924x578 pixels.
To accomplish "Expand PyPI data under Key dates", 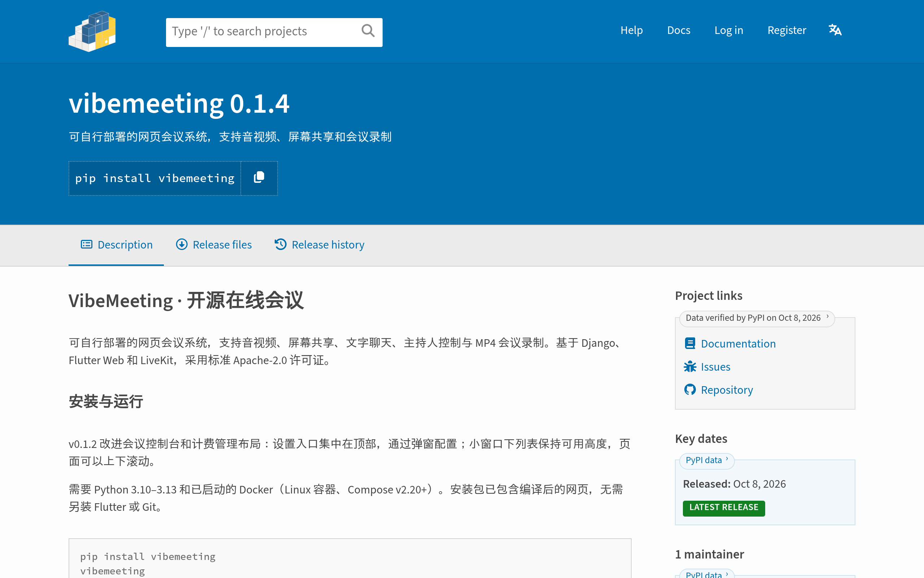I will click(707, 460).
